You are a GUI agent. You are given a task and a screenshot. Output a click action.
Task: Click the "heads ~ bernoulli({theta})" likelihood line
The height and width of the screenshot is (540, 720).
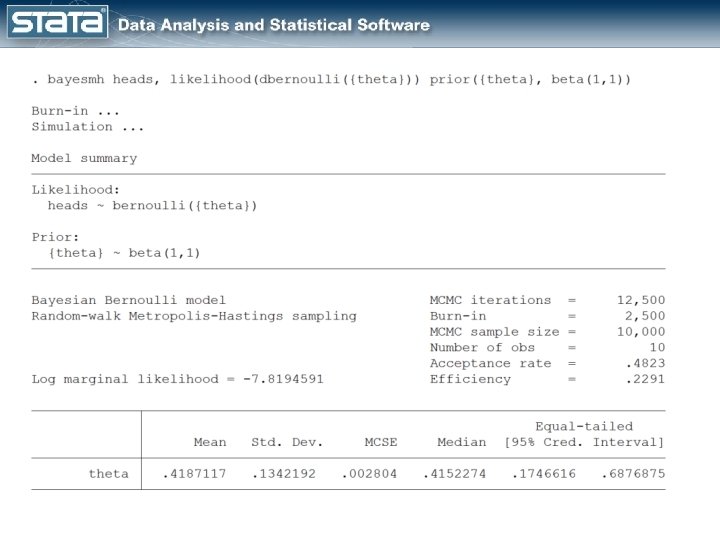click(x=152, y=205)
